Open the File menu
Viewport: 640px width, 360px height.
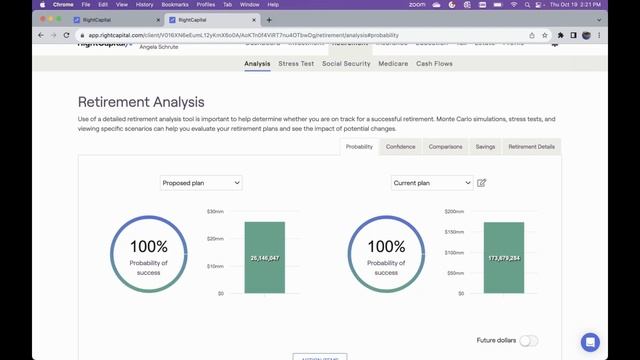(x=86, y=5)
